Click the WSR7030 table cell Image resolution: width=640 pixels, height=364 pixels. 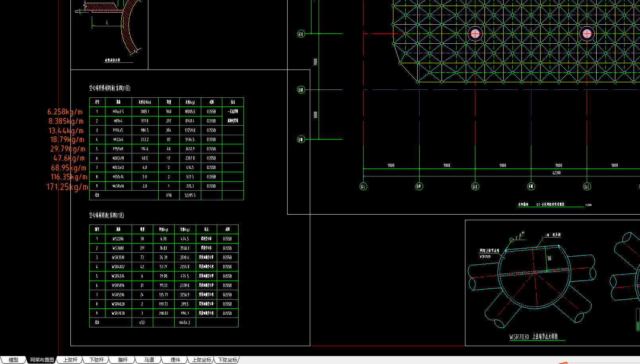pyautogui.click(x=118, y=313)
